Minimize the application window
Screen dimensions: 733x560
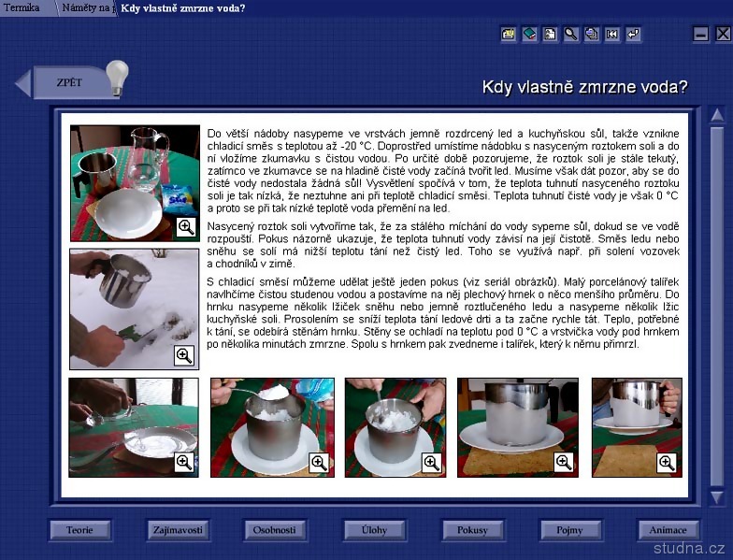tap(700, 34)
